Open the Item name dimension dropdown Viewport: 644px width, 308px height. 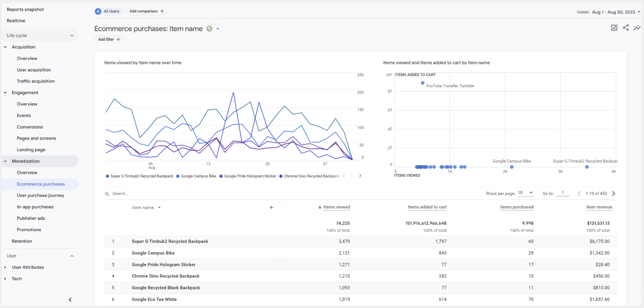[x=159, y=207]
